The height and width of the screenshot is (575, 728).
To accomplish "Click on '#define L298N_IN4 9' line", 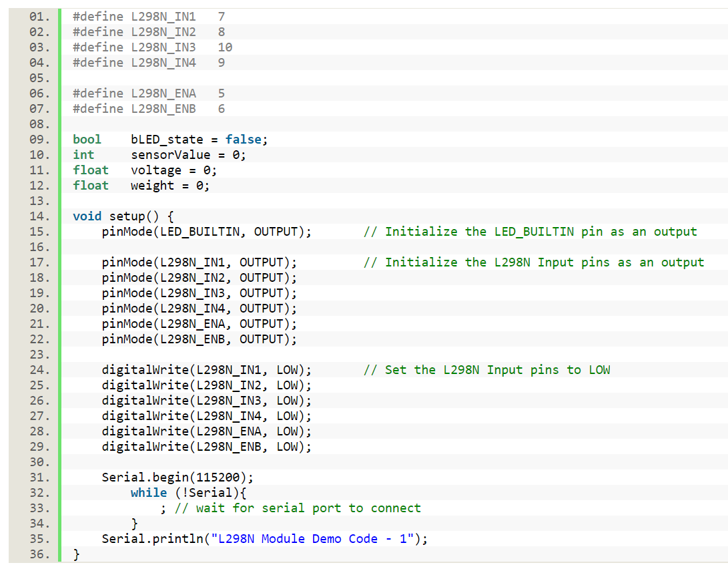I will (149, 63).
